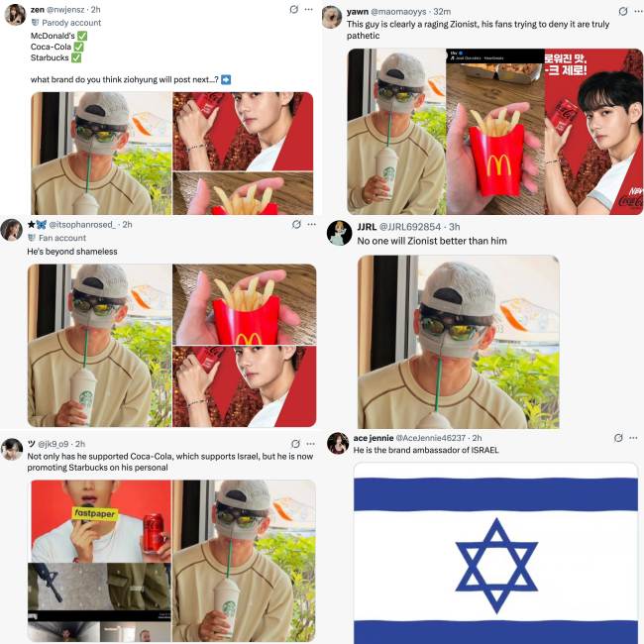Click the Parody account label under zen

(x=71, y=23)
